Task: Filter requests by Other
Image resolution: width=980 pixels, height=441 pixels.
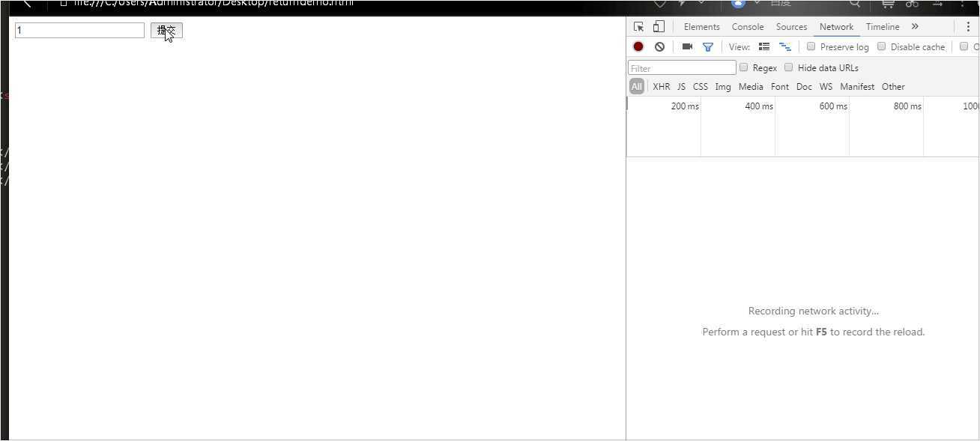Action: pyautogui.click(x=893, y=87)
